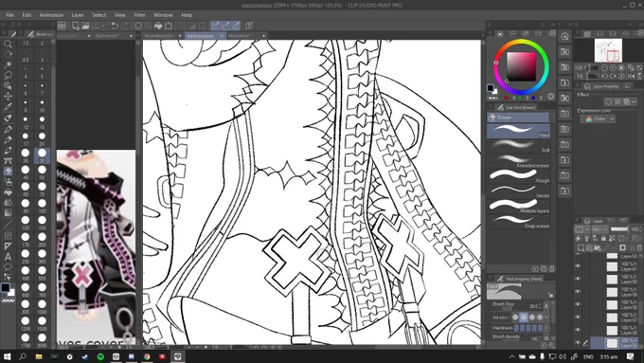Choose the Soft eraser sub tool

point(518,145)
